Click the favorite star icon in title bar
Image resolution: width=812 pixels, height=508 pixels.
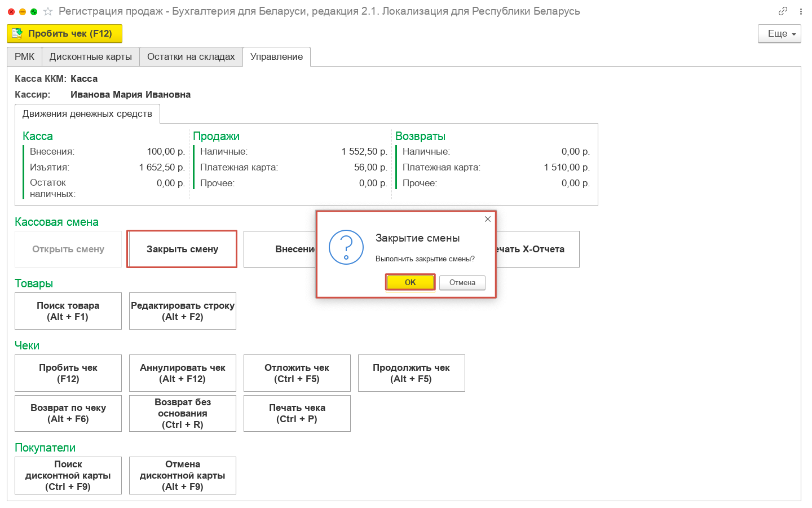click(48, 11)
